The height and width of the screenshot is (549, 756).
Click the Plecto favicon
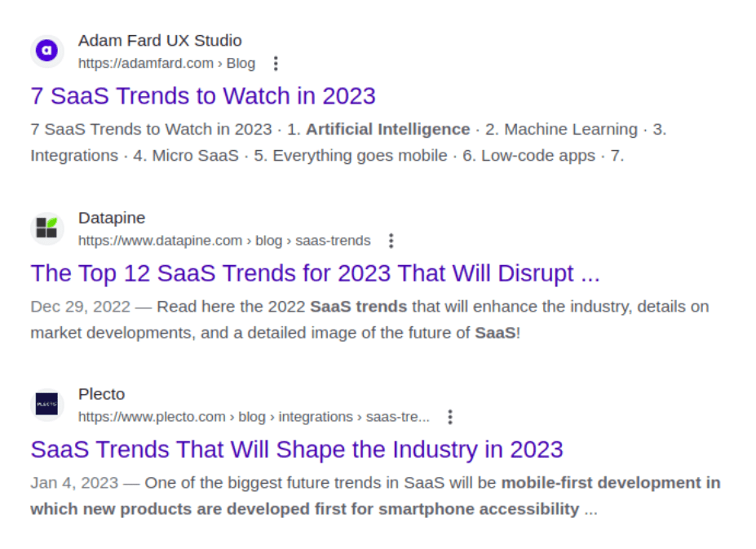pyautogui.click(x=47, y=405)
